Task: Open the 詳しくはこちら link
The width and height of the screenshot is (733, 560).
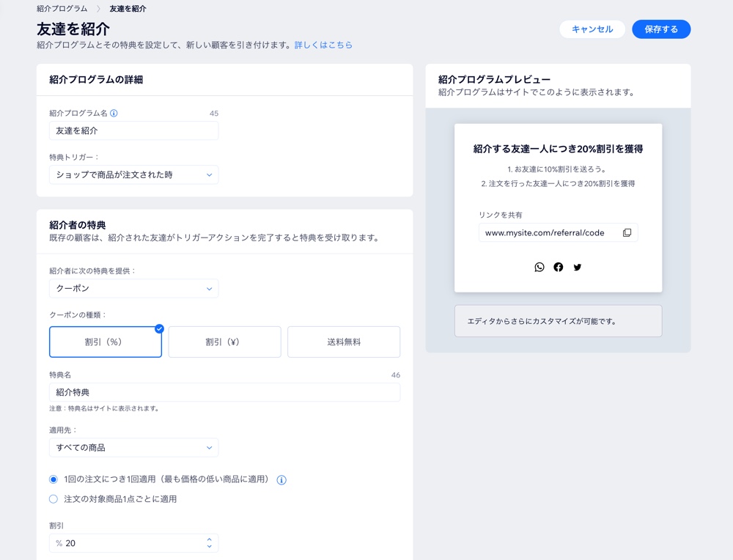Action: pos(325,45)
